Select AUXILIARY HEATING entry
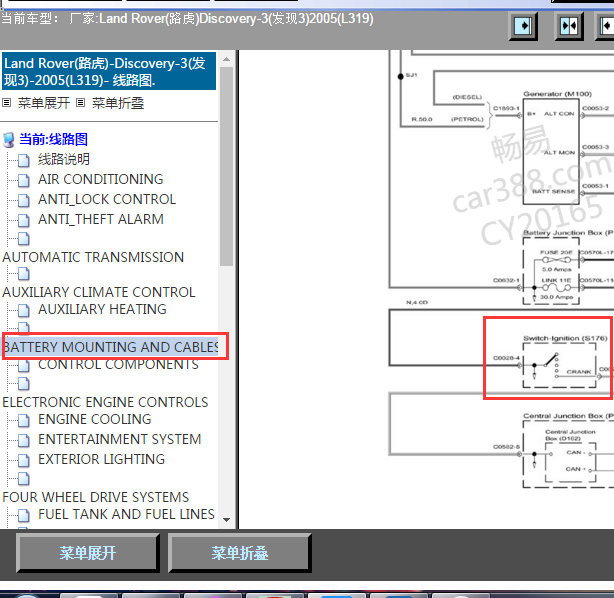The image size is (614, 598). 102,309
